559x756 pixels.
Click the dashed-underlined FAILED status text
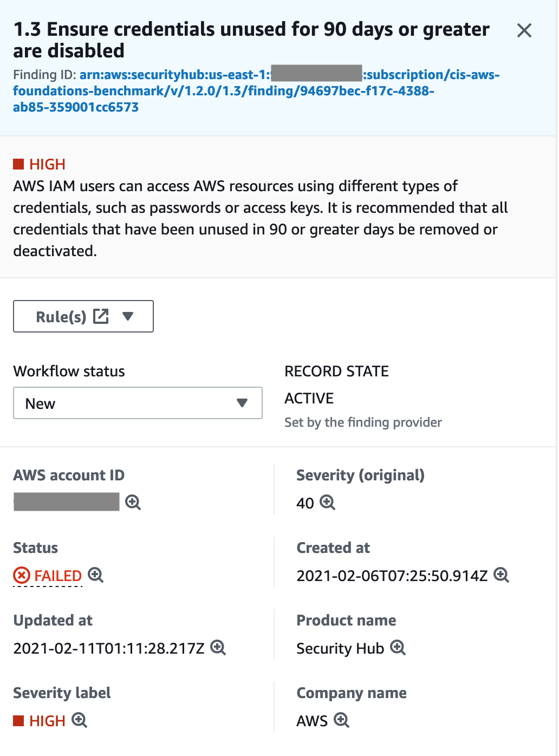pos(56,576)
